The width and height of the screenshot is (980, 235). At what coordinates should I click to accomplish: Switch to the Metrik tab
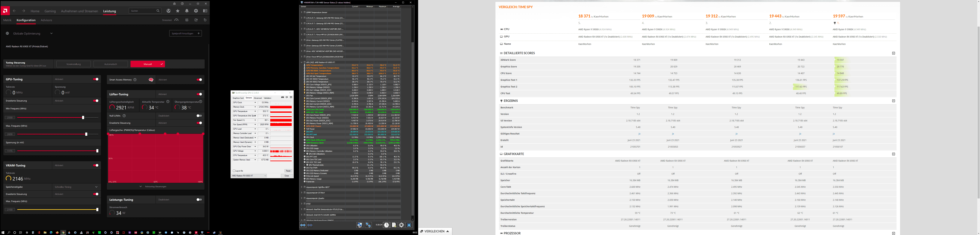click(7, 20)
